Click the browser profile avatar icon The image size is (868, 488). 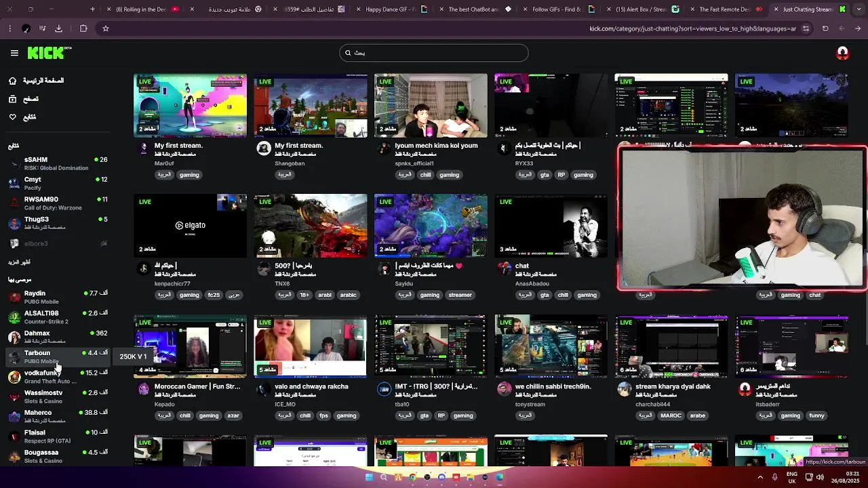[26, 28]
